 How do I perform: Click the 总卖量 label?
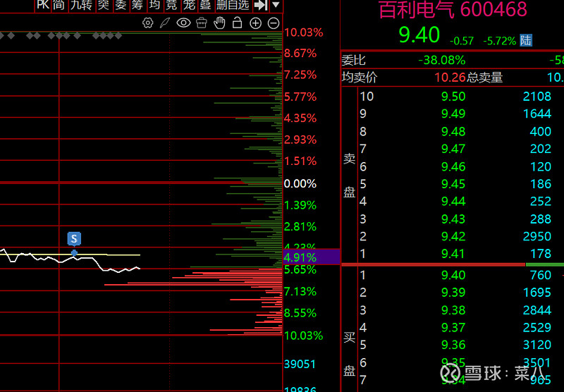484,78
